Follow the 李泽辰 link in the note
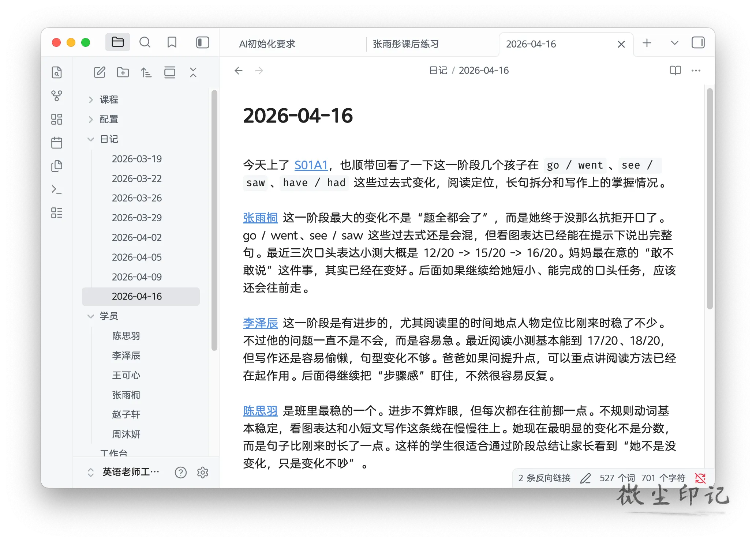 pyautogui.click(x=261, y=323)
